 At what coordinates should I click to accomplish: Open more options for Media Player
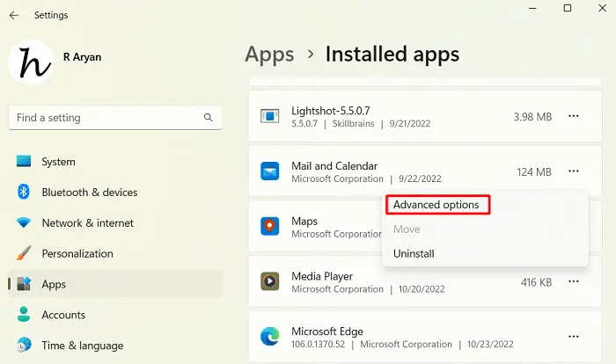pos(574,281)
